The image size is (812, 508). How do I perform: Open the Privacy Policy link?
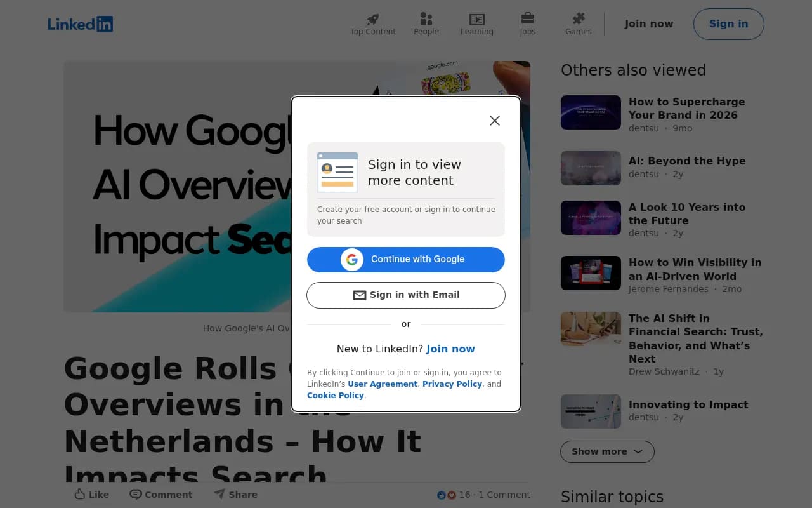click(x=452, y=384)
